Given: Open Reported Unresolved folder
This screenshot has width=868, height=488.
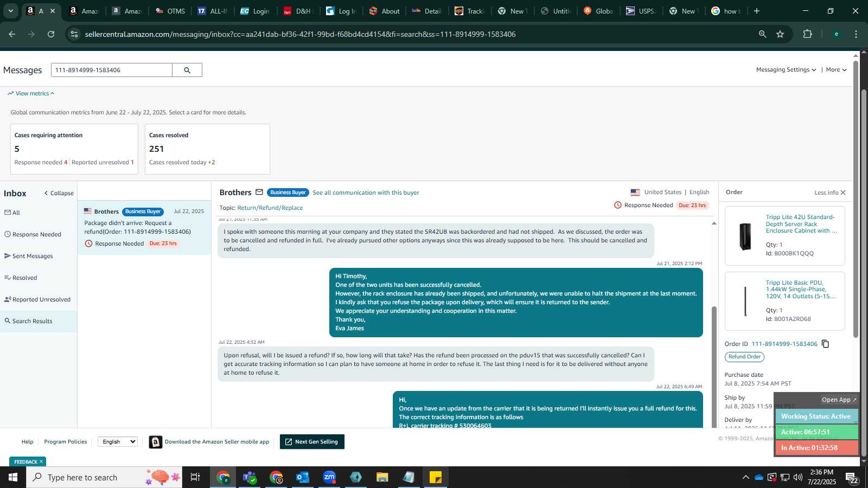Looking at the screenshot, I should pyautogui.click(x=37, y=299).
